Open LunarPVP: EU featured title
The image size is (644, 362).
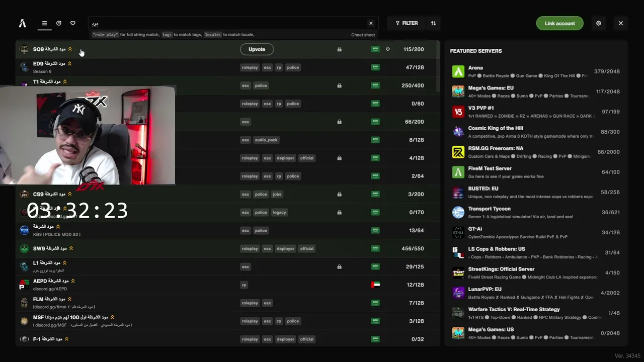pos(485,289)
